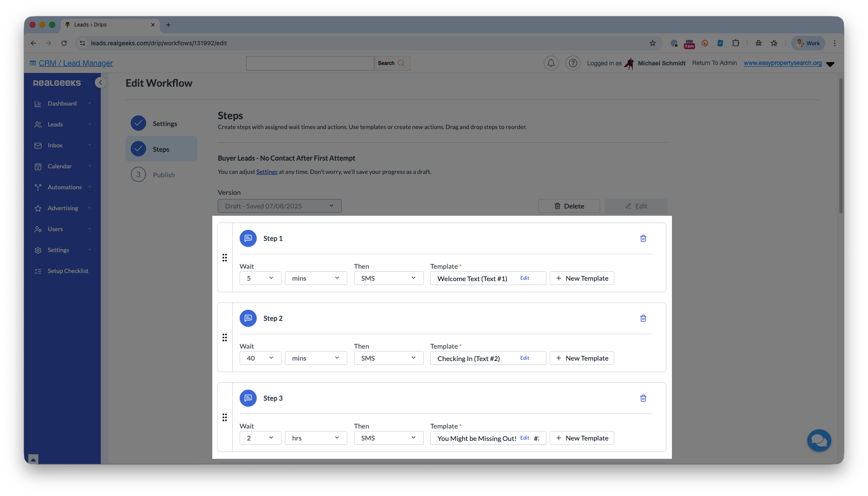Edit the Welcome Text template

coord(525,278)
